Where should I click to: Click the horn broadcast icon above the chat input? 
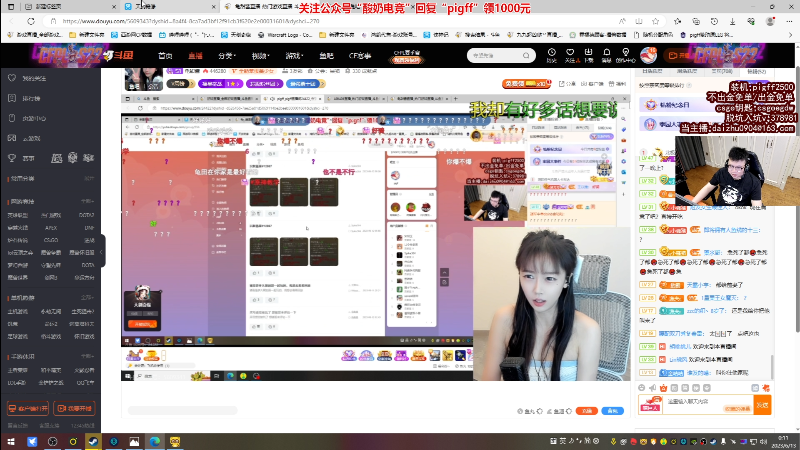coord(653,388)
